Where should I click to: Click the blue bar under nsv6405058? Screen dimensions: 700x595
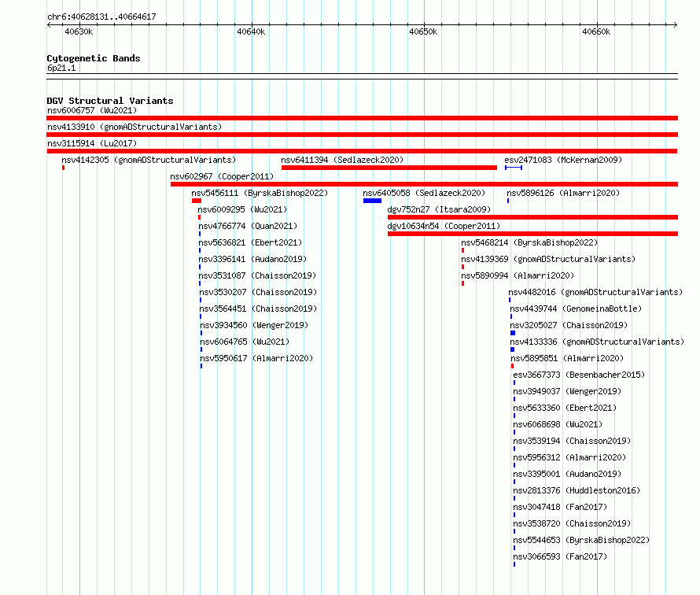tap(372, 201)
